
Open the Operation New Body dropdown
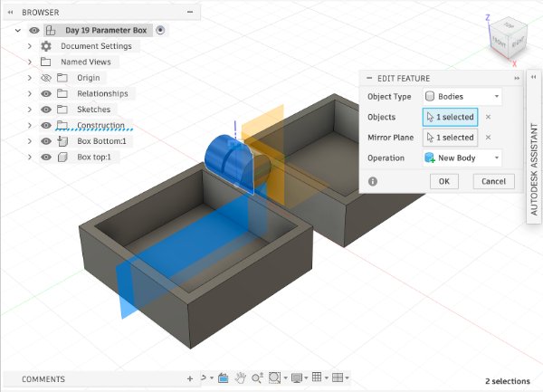[x=462, y=158]
